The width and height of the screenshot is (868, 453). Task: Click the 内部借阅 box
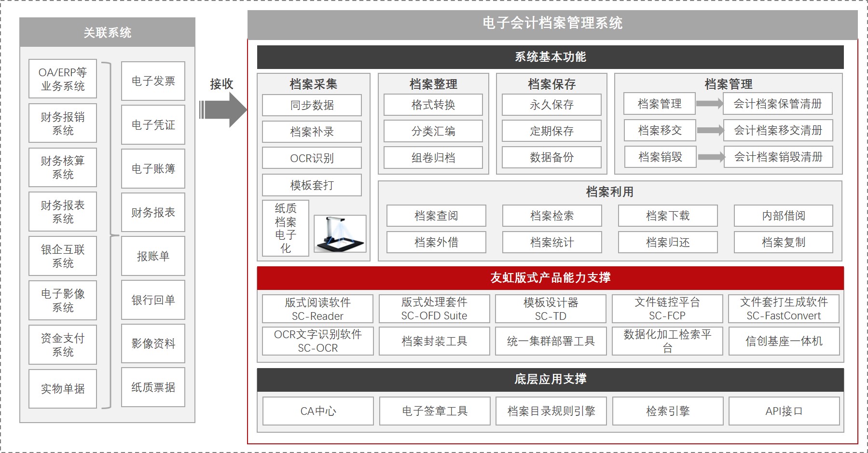(783, 216)
